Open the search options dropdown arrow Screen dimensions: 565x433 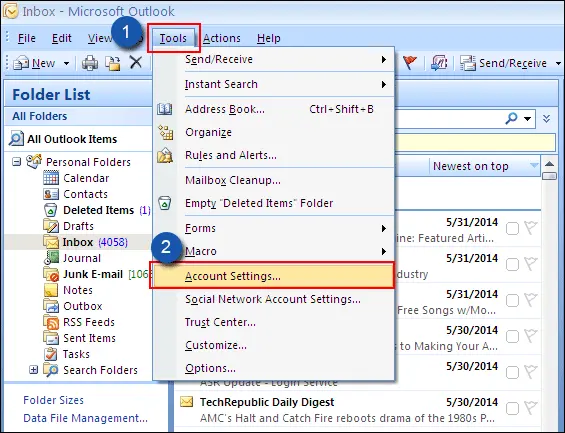point(528,119)
